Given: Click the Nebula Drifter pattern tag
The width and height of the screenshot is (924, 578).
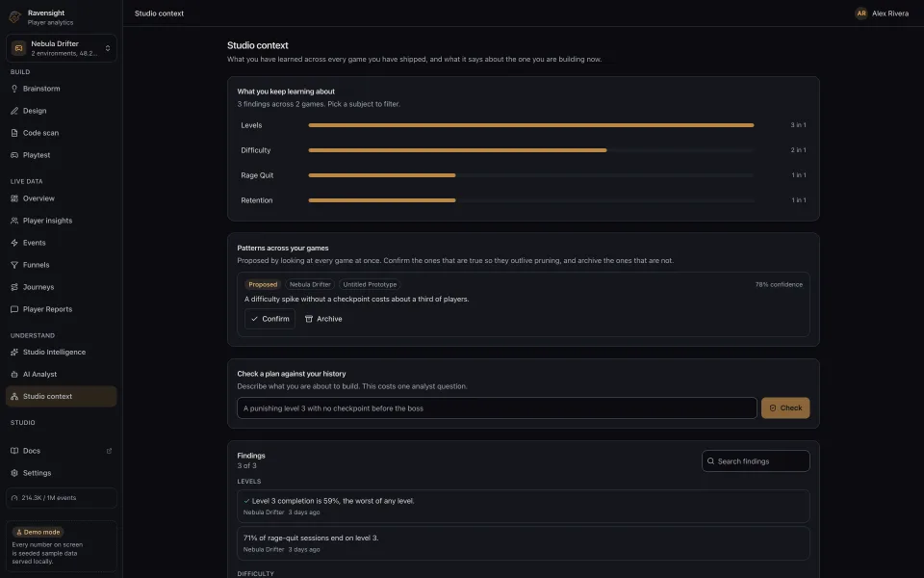Looking at the screenshot, I should coord(310,284).
